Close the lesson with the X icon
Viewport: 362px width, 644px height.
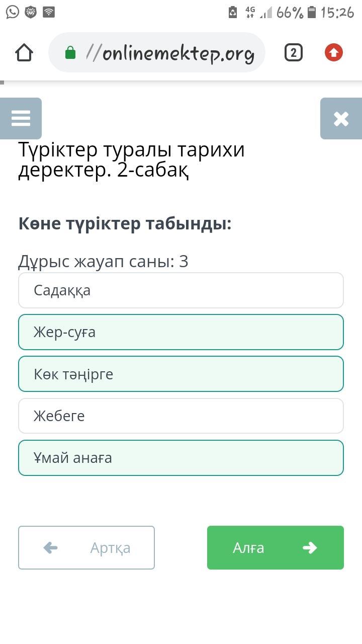[x=341, y=119]
